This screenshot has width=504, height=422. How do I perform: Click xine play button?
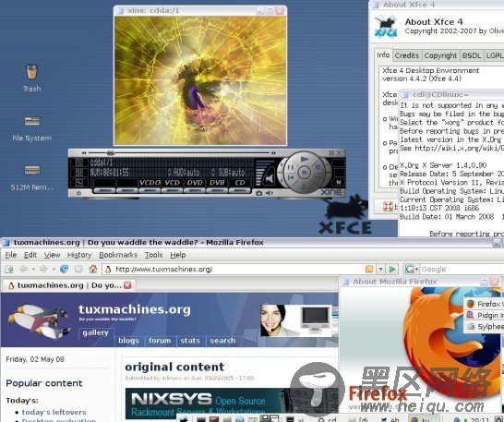pos(304,159)
